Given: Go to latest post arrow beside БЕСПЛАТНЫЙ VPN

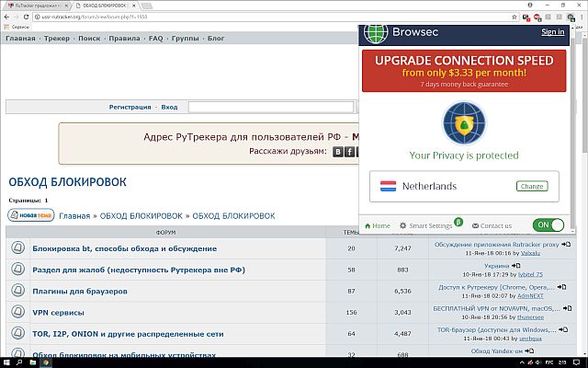Looking at the screenshot, I should coord(568,308).
